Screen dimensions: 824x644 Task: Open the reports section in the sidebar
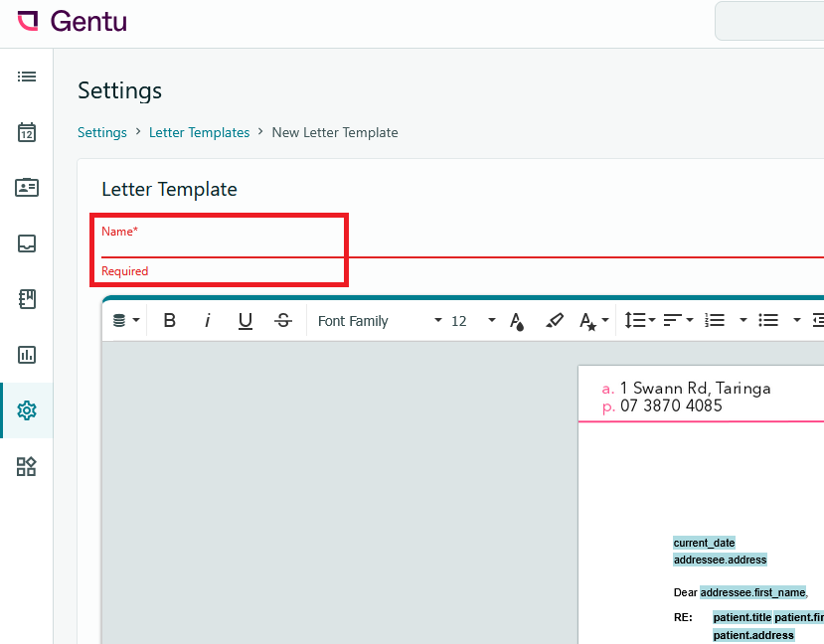click(27, 355)
